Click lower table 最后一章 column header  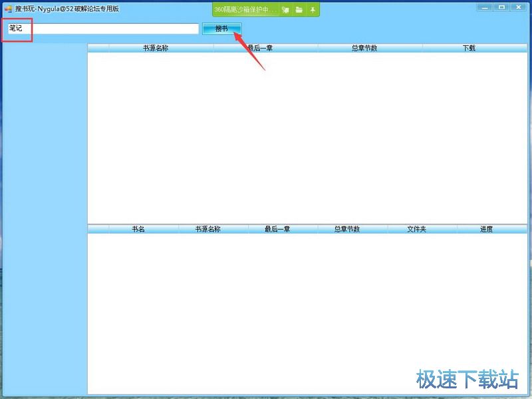coord(277,229)
